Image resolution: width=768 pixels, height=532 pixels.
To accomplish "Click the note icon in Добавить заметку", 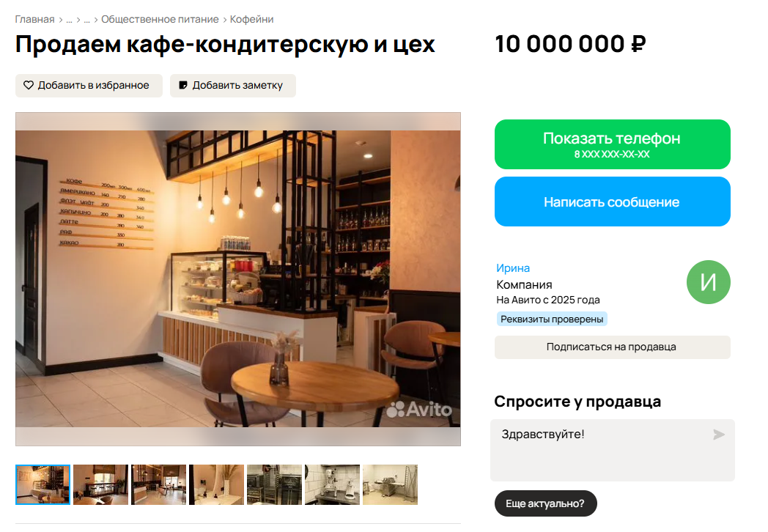I will tap(183, 85).
